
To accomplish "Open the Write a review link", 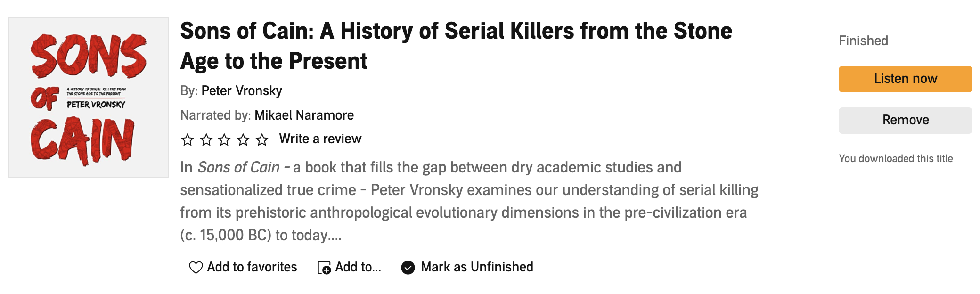I will (320, 139).
